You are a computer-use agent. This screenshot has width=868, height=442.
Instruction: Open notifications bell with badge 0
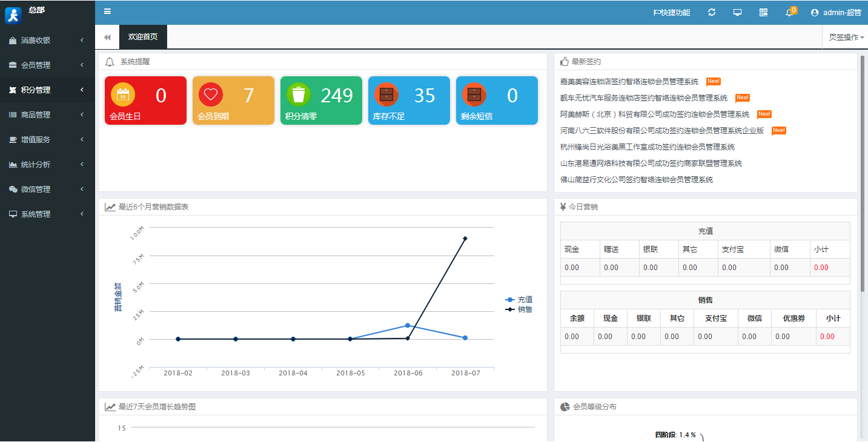(x=790, y=12)
